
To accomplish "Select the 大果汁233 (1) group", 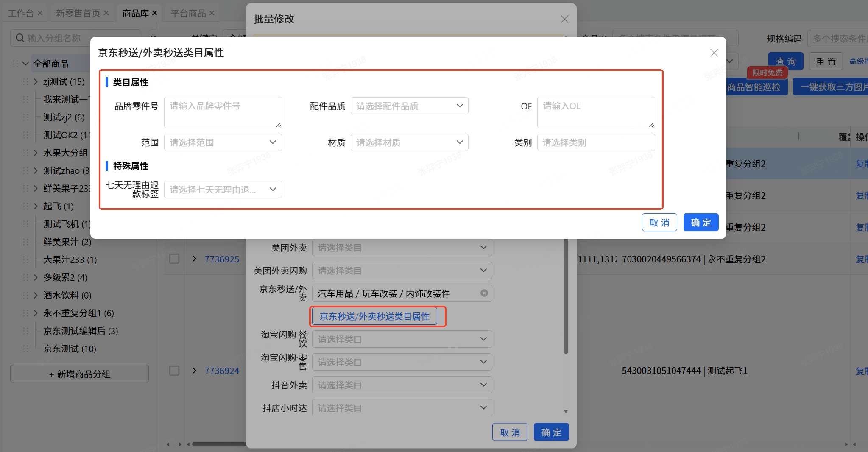I will coord(70,259).
